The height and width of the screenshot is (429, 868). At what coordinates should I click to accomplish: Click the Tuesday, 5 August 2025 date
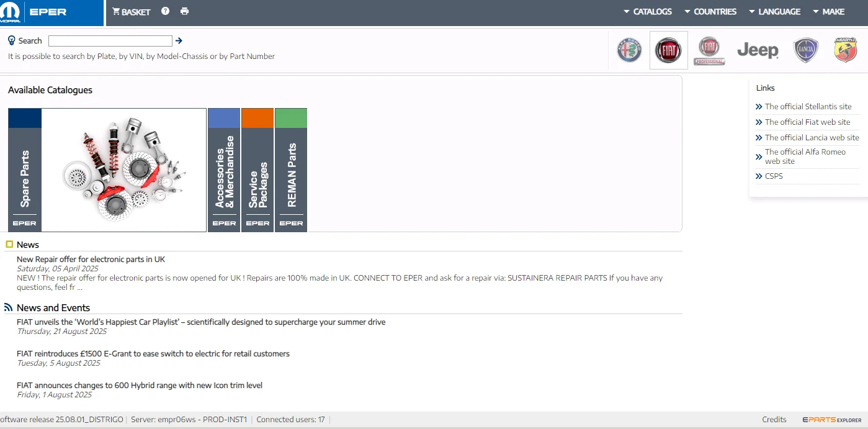pos(58,363)
